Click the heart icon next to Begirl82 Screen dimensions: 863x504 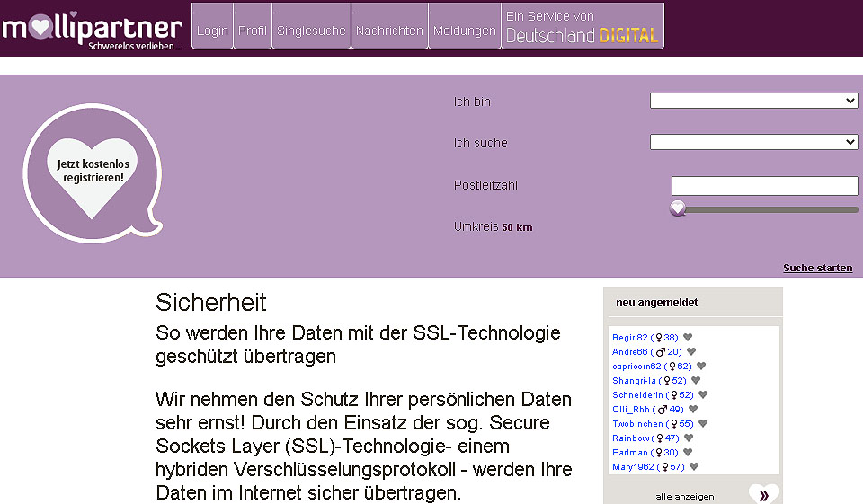688,338
